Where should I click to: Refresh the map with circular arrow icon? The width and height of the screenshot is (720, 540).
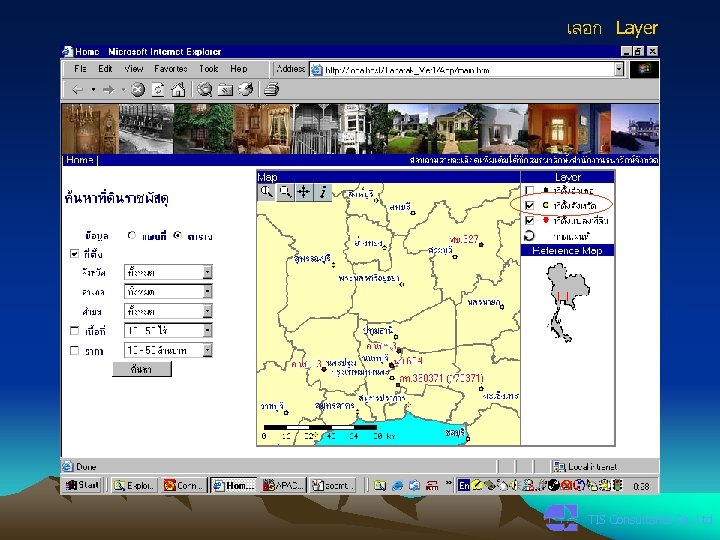coord(529,236)
